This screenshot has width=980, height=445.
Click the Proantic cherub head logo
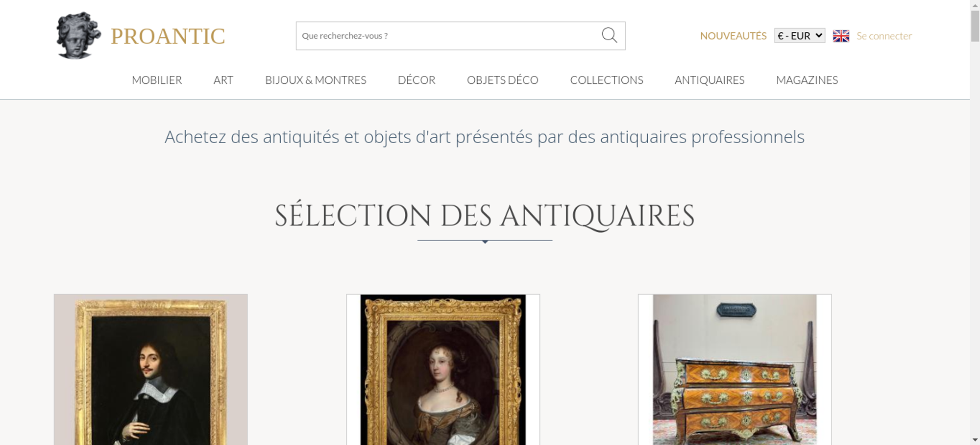click(x=78, y=36)
